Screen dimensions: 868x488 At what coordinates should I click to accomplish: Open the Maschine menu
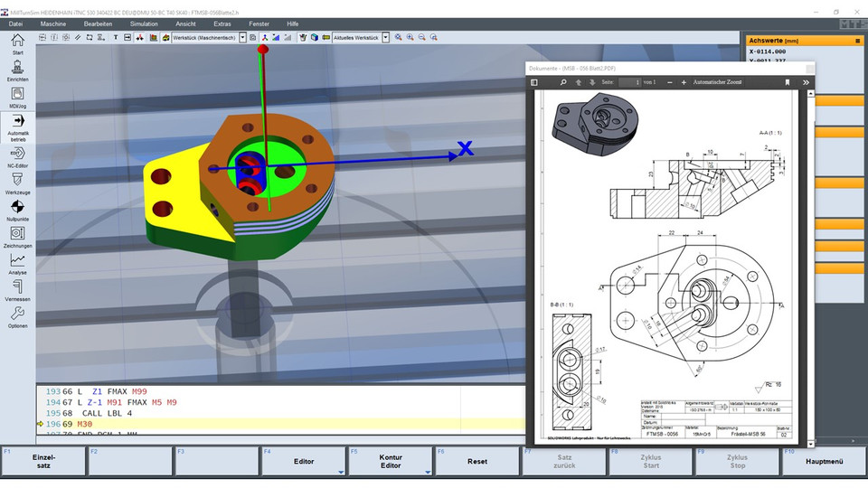pos(53,23)
